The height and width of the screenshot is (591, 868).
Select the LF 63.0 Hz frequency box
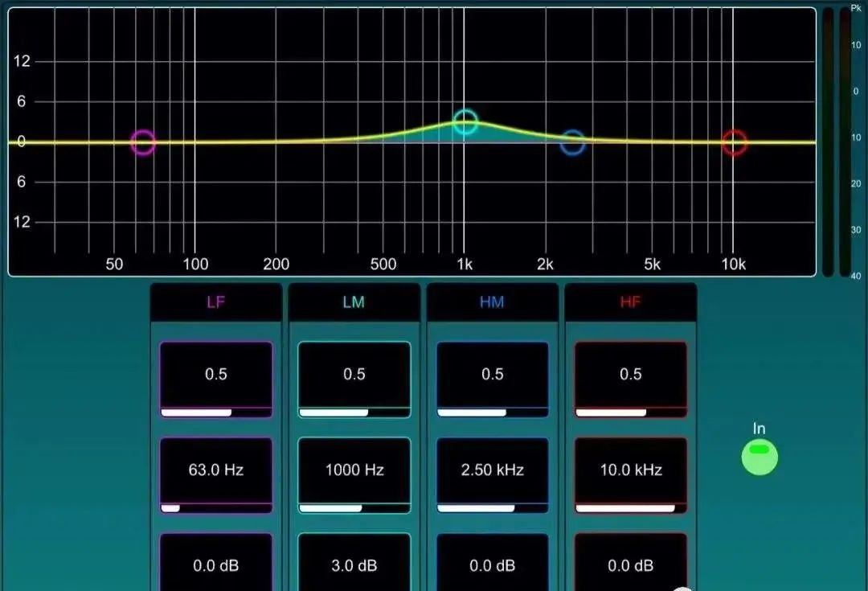coord(216,474)
